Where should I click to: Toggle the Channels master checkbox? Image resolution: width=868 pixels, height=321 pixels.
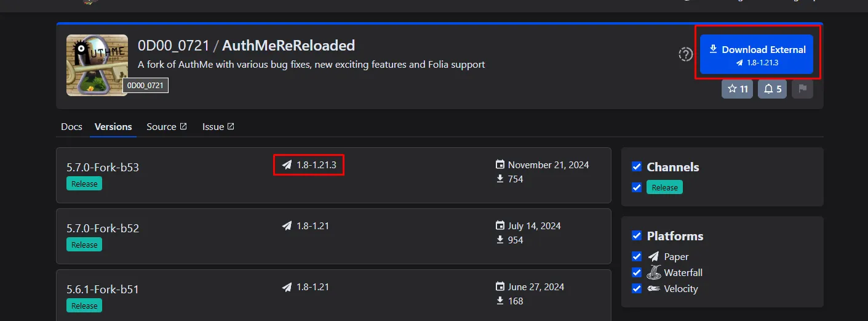pos(637,166)
